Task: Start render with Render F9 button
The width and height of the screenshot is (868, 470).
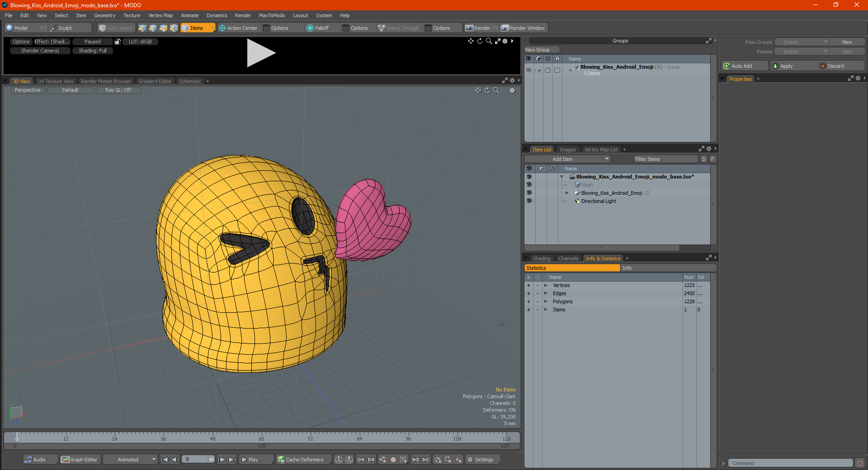Action: (x=482, y=28)
